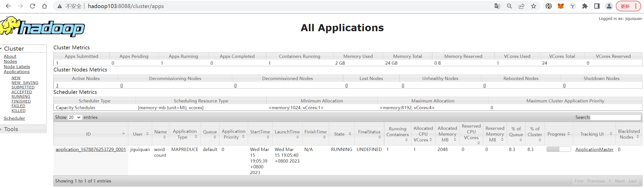Open the ApplicationMaster tracking link

coord(594,149)
